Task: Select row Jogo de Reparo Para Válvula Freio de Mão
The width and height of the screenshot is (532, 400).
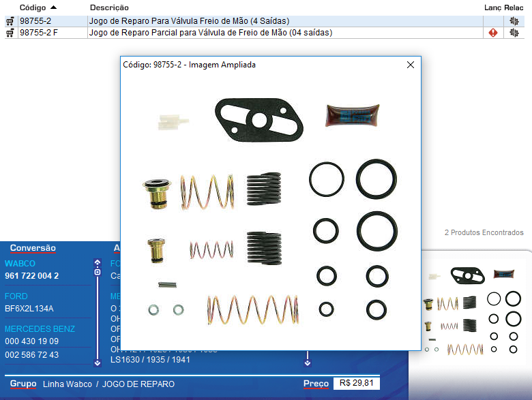Action: click(x=194, y=21)
